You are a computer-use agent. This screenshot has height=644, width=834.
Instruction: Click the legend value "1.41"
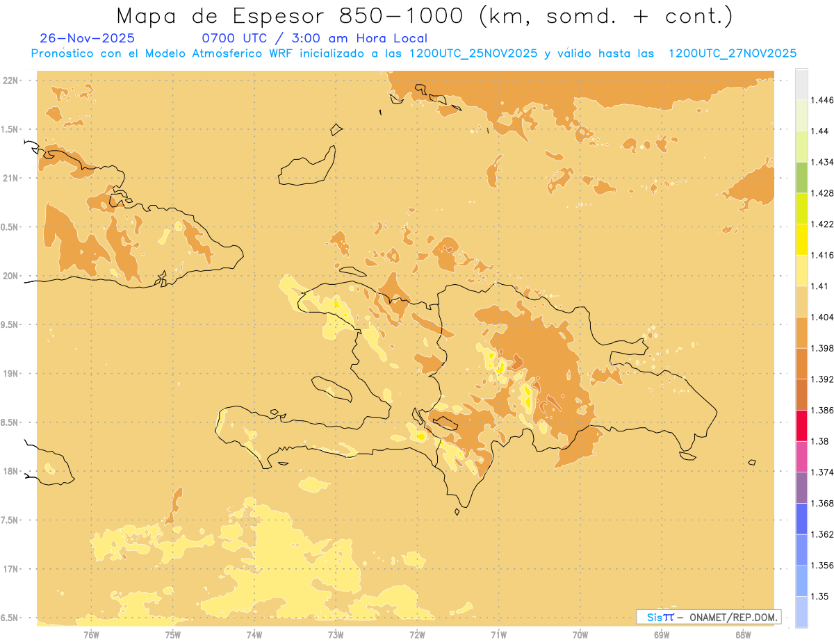(819, 286)
